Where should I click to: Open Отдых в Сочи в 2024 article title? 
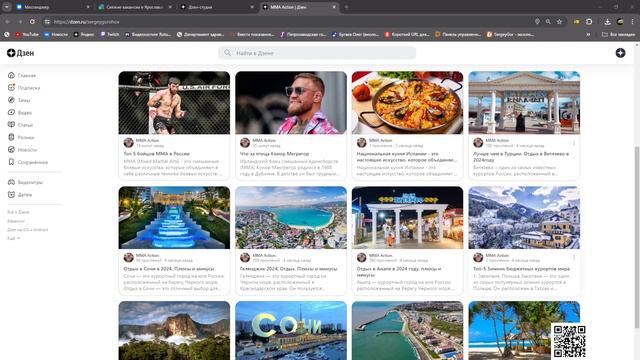pos(169,269)
